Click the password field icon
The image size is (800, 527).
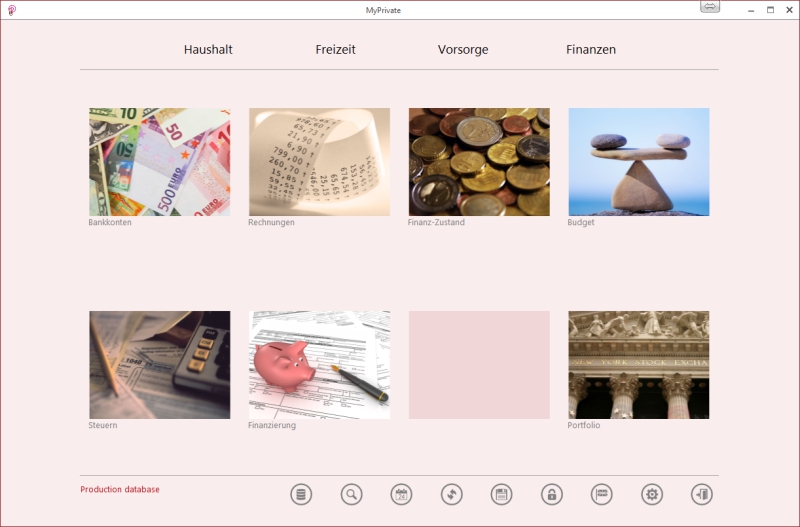pos(601,494)
